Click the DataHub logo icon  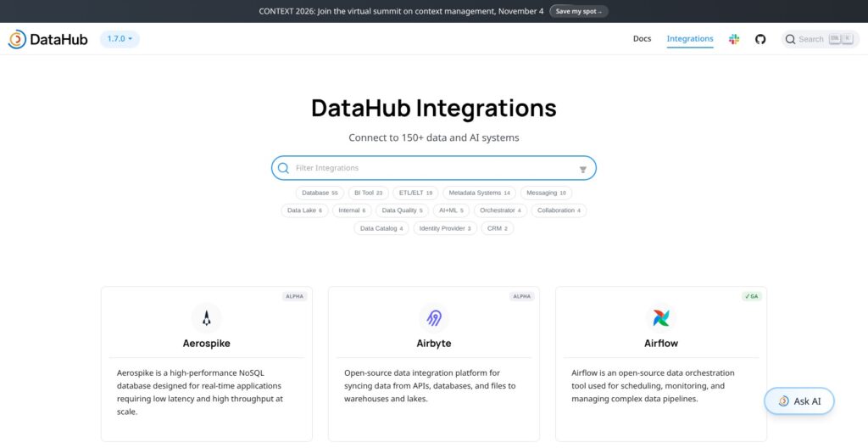click(x=17, y=39)
